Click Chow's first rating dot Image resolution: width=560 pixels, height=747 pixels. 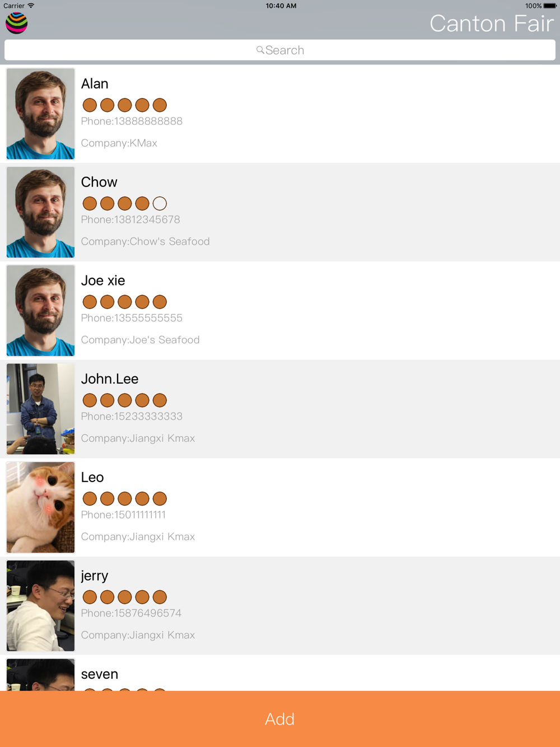click(90, 203)
